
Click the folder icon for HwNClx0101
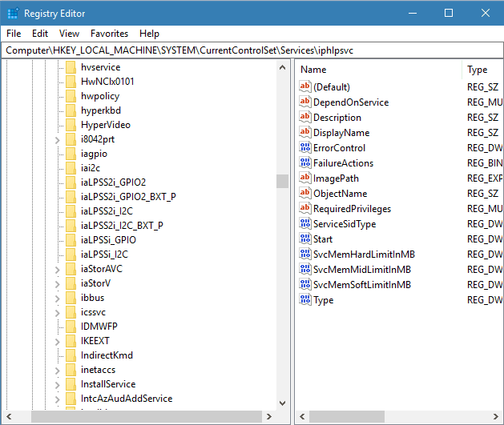click(x=71, y=82)
